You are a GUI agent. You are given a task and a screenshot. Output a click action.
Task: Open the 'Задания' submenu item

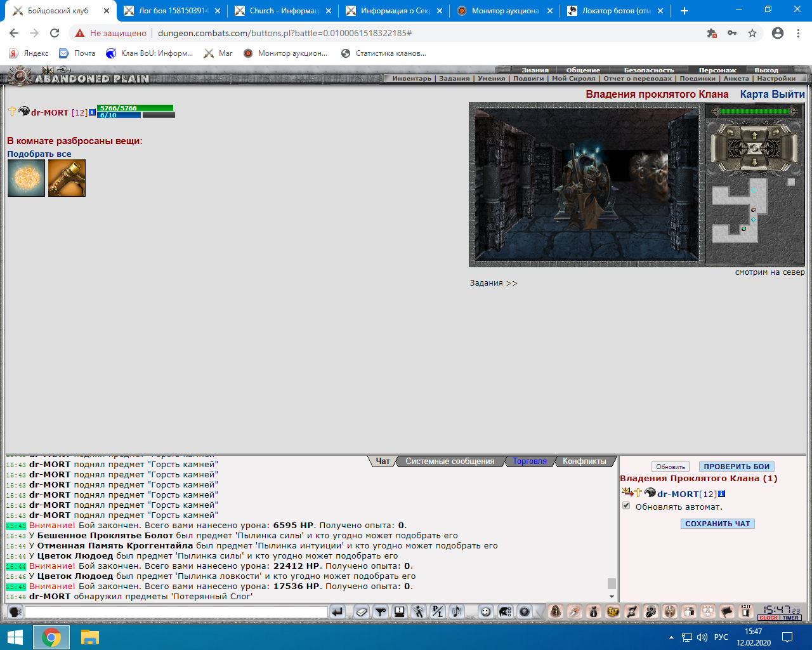point(454,79)
